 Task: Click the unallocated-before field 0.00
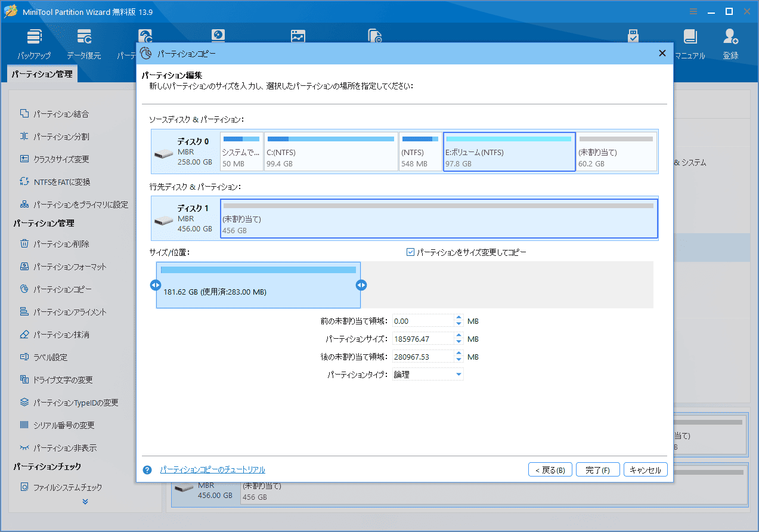[x=423, y=321]
